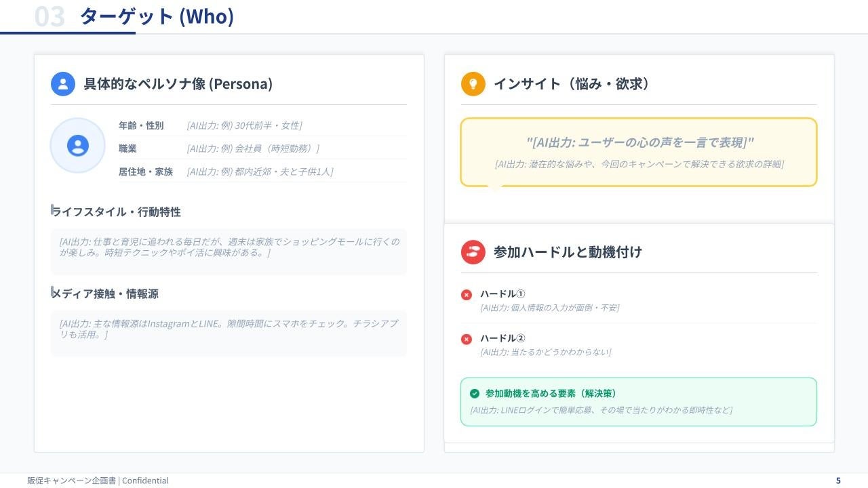
Task: Click the red footsteps hurdle icon
Action: click(473, 252)
